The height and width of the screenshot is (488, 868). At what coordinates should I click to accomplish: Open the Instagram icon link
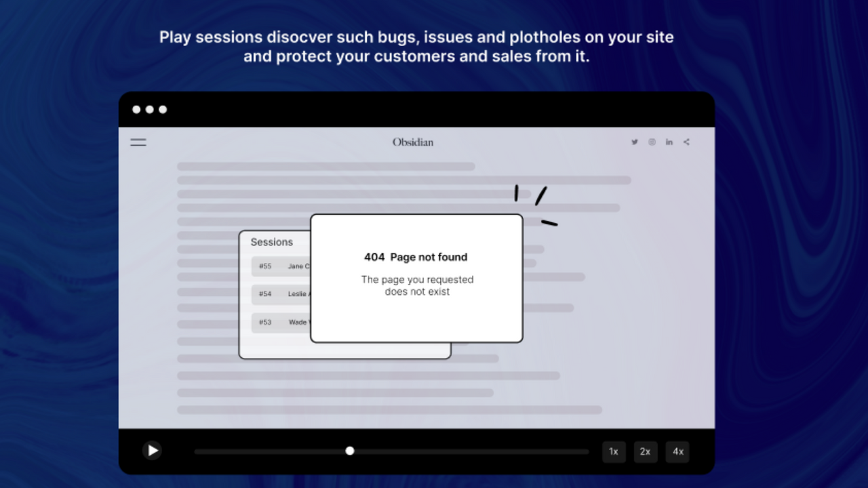652,142
